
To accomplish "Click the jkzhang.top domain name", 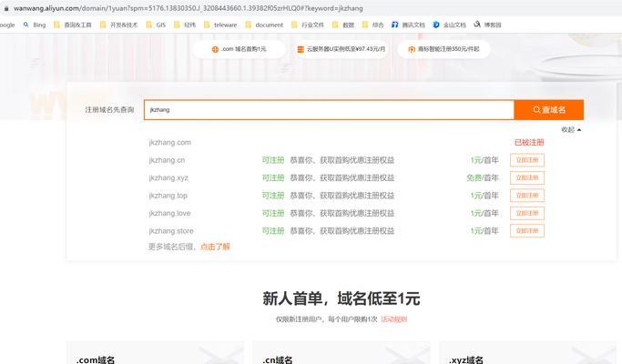I will (x=168, y=196).
